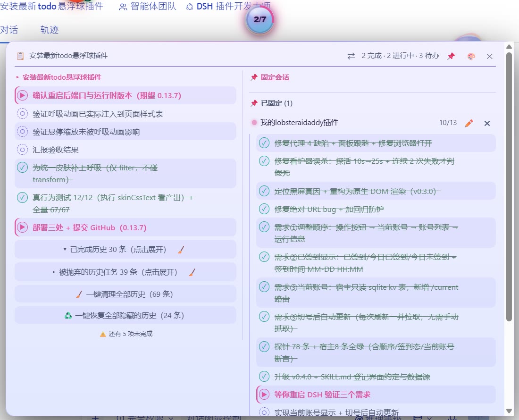Click the pin icon in panel header

click(x=451, y=56)
